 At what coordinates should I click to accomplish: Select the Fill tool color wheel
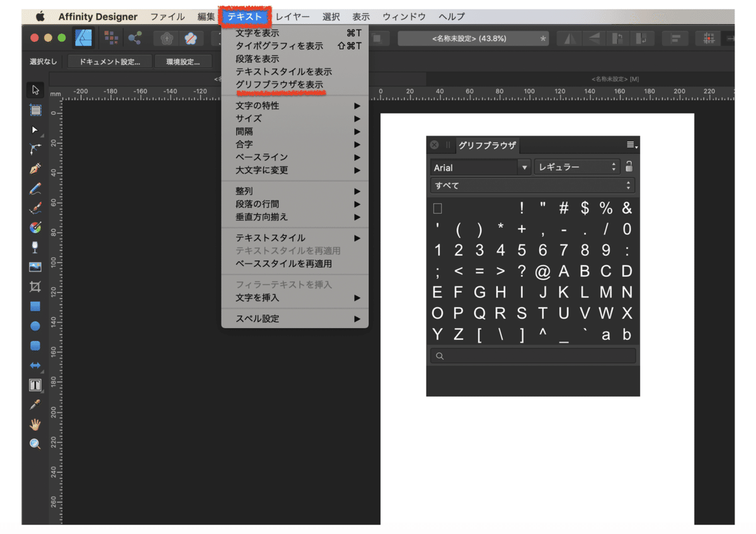(36, 227)
